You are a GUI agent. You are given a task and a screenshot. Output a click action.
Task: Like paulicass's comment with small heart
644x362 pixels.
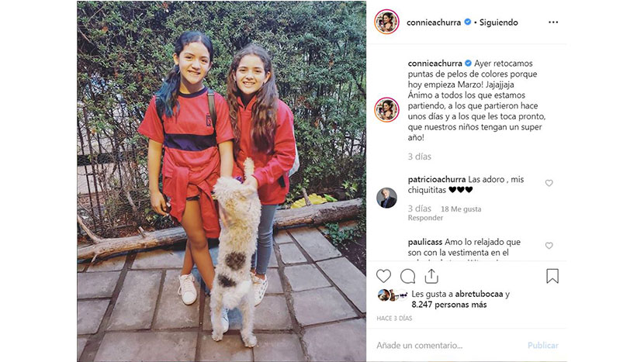(x=549, y=246)
